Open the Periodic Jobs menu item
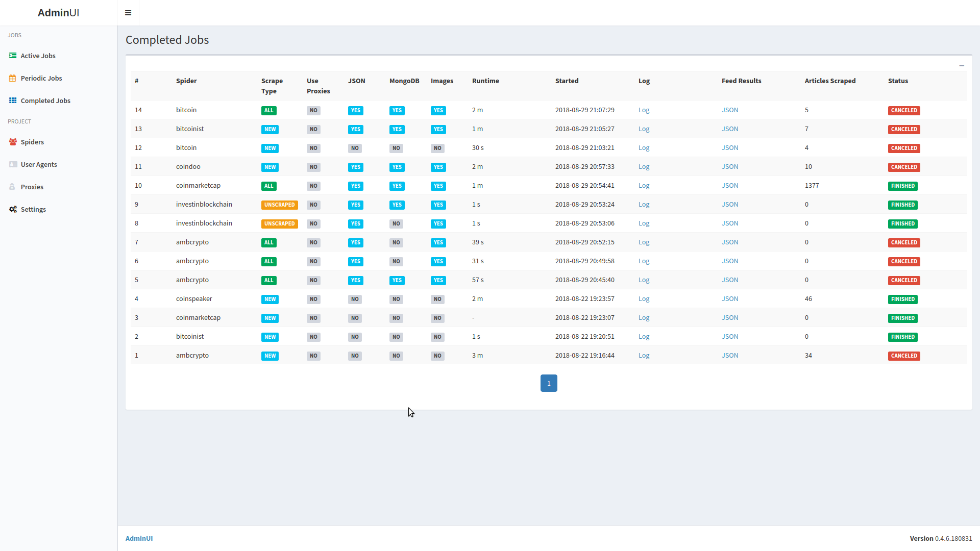 [x=41, y=78]
